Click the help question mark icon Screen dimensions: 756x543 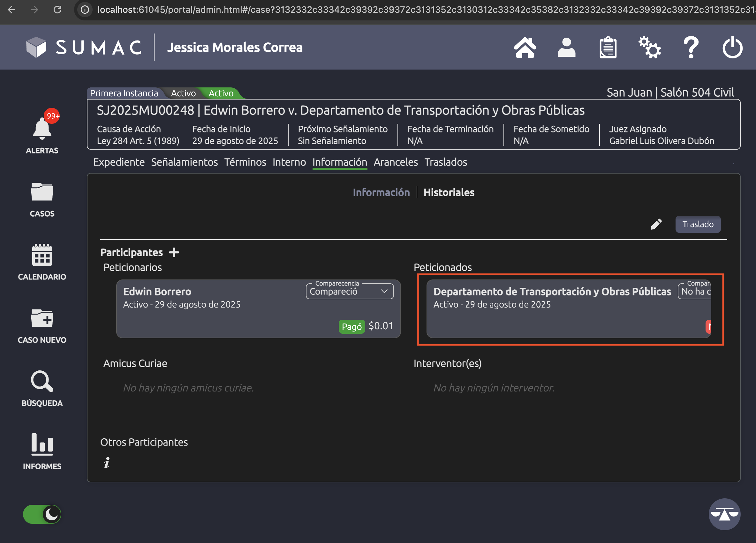click(691, 47)
